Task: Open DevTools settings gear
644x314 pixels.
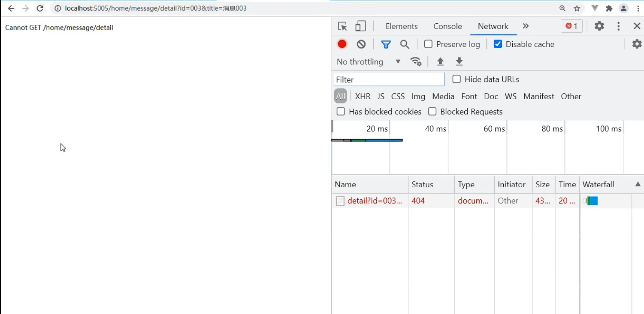Action: (599, 26)
